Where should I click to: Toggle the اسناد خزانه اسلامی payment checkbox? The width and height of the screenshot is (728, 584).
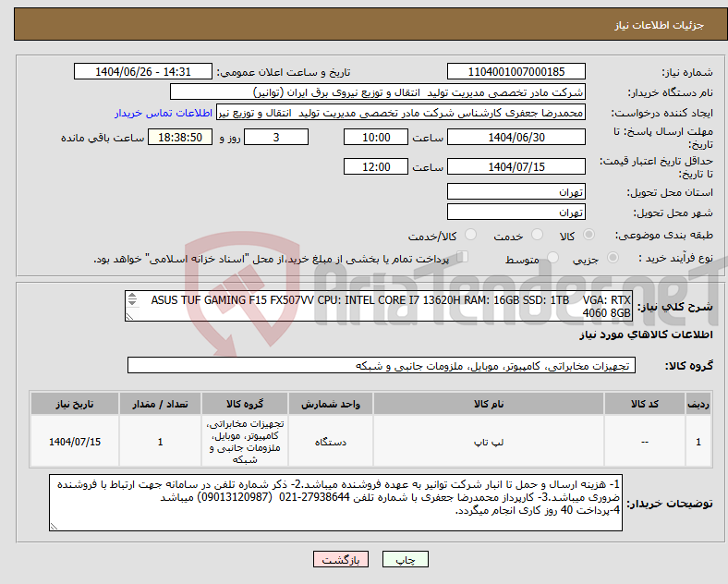click(x=463, y=256)
